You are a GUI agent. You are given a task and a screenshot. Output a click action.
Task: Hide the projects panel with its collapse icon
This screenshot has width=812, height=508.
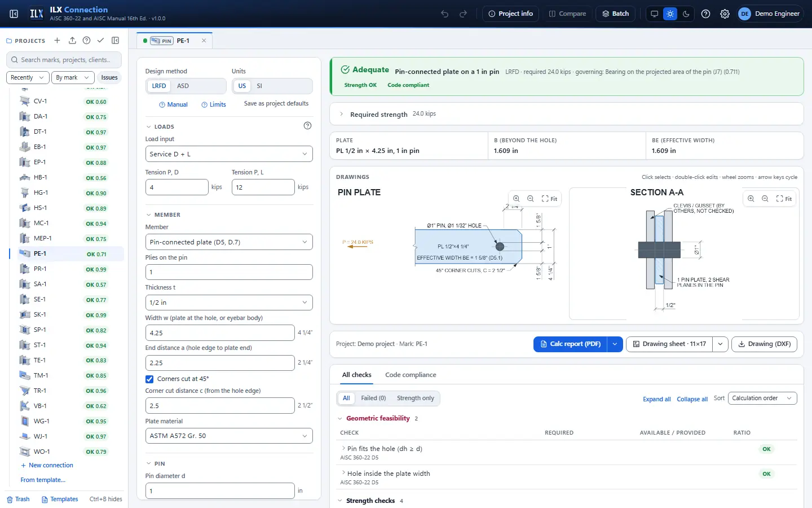coord(116,41)
